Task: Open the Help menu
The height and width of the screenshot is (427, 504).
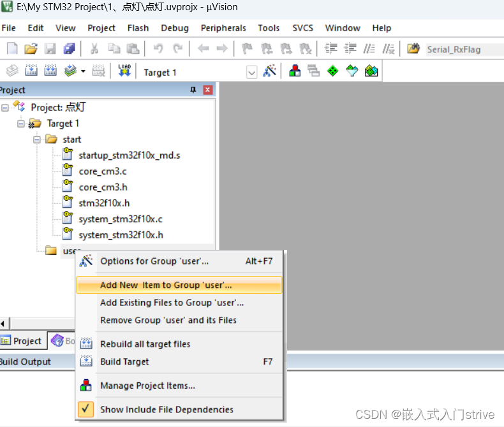Action: tap(382, 28)
